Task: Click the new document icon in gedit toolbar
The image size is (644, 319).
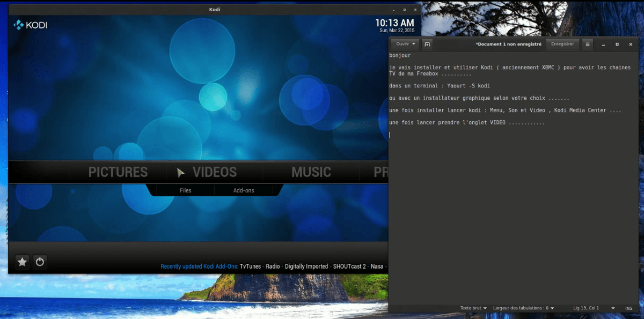Action: coord(427,44)
